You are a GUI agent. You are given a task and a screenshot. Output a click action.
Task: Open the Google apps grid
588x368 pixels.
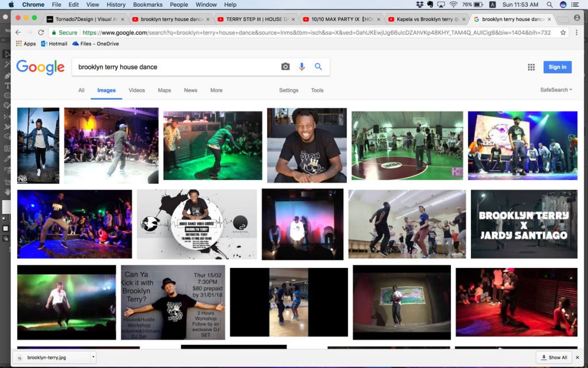(x=531, y=67)
